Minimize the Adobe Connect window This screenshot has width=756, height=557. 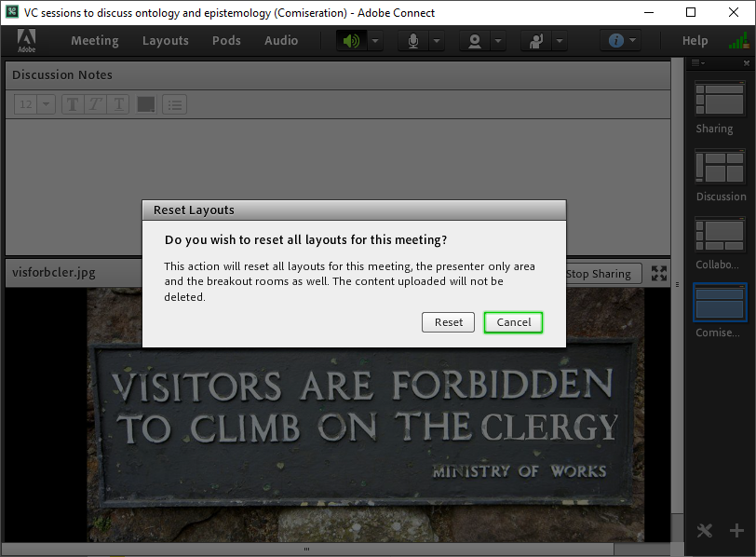click(649, 12)
